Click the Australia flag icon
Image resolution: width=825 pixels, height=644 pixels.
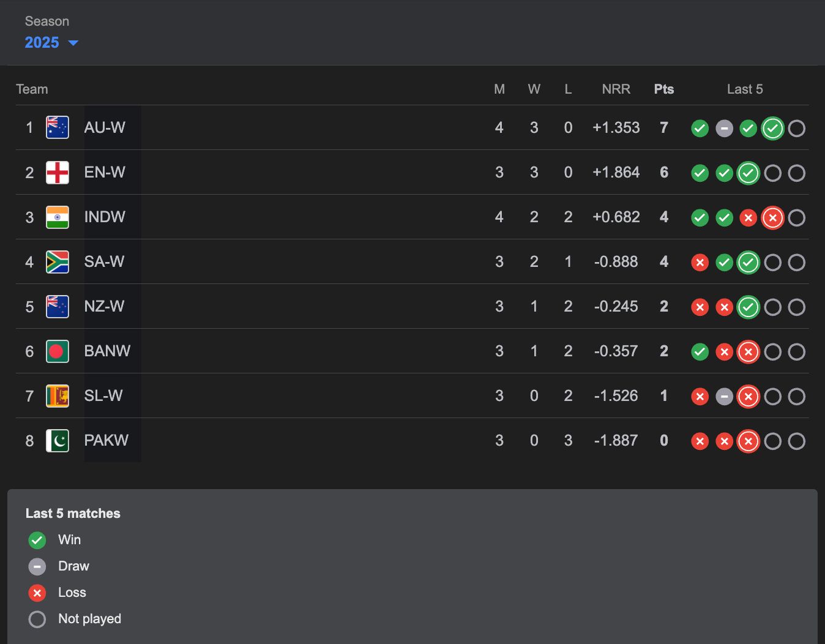58,128
